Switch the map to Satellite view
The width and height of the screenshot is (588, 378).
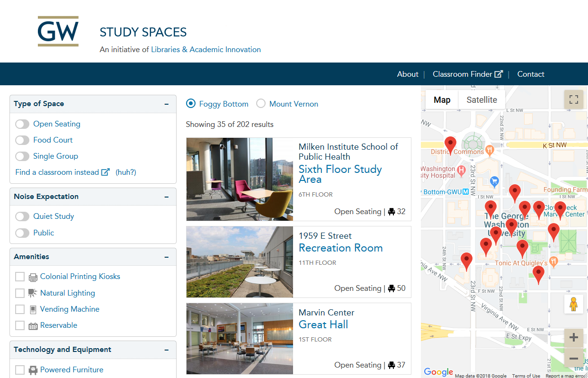coord(482,100)
